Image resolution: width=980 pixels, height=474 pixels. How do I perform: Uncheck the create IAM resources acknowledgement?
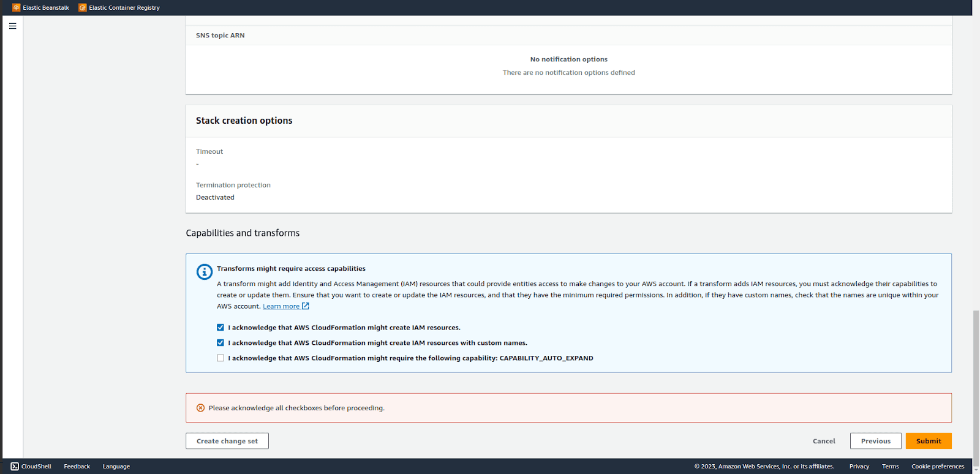coord(221,328)
